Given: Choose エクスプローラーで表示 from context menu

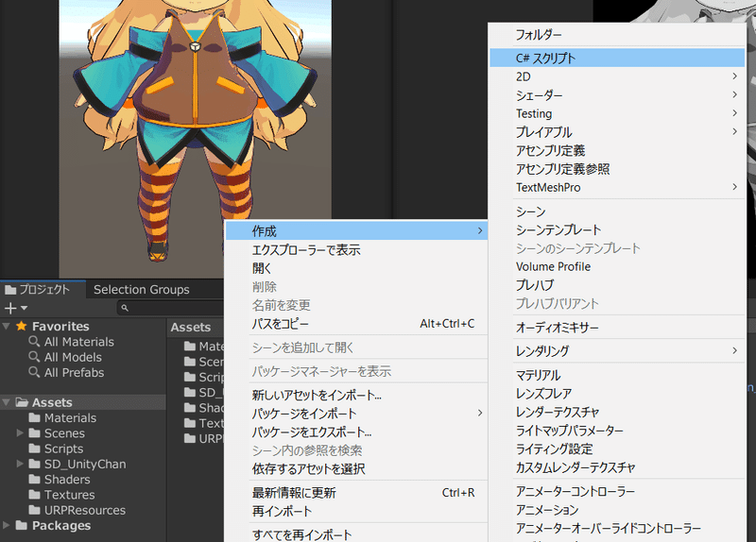Looking at the screenshot, I should (356, 249).
